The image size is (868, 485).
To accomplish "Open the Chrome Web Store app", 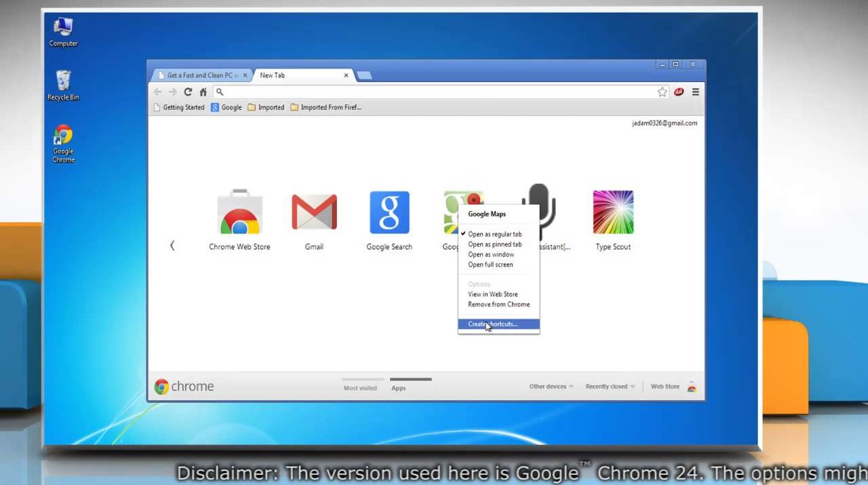I will point(239,213).
